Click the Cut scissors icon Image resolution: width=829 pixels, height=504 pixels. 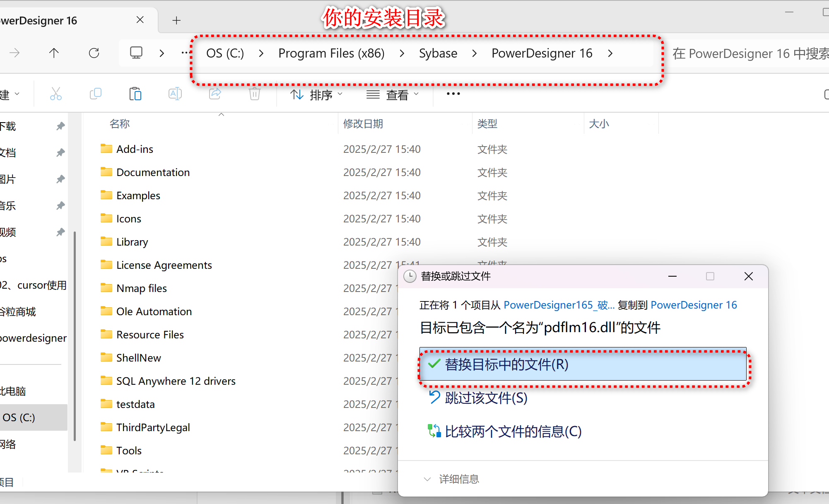point(56,94)
